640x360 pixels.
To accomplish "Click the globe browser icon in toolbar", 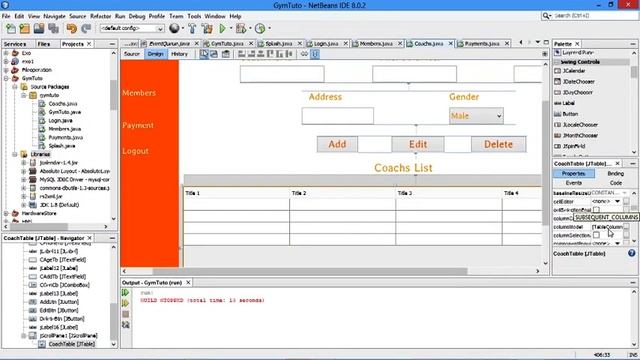I will click(x=174, y=28).
